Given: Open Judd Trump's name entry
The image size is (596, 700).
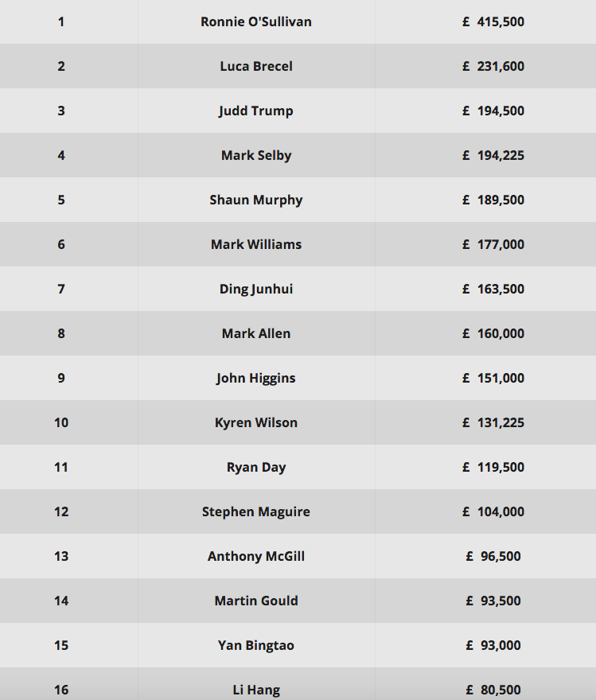Looking at the screenshot, I should [255, 111].
